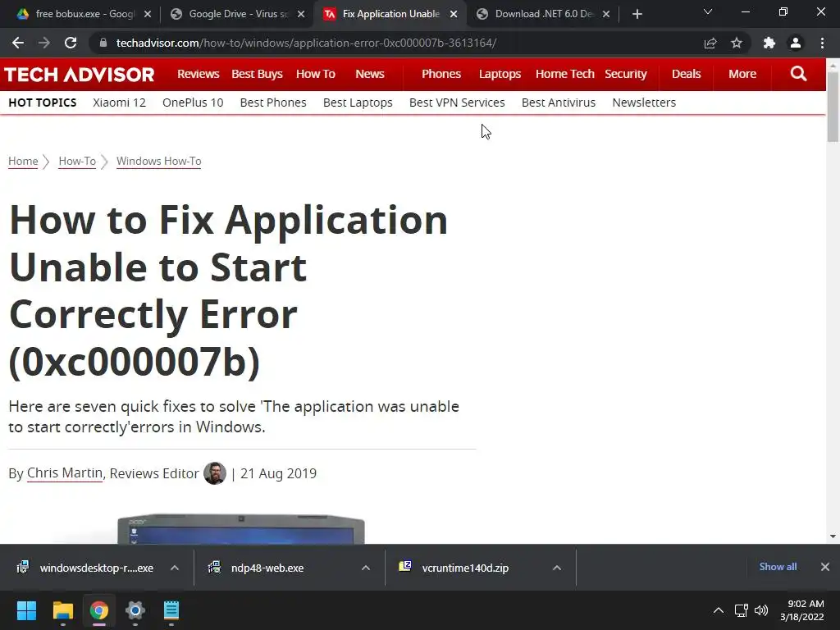Open the OnePlus 10 hot topic
The height and width of the screenshot is (630, 840).
pyautogui.click(x=193, y=103)
